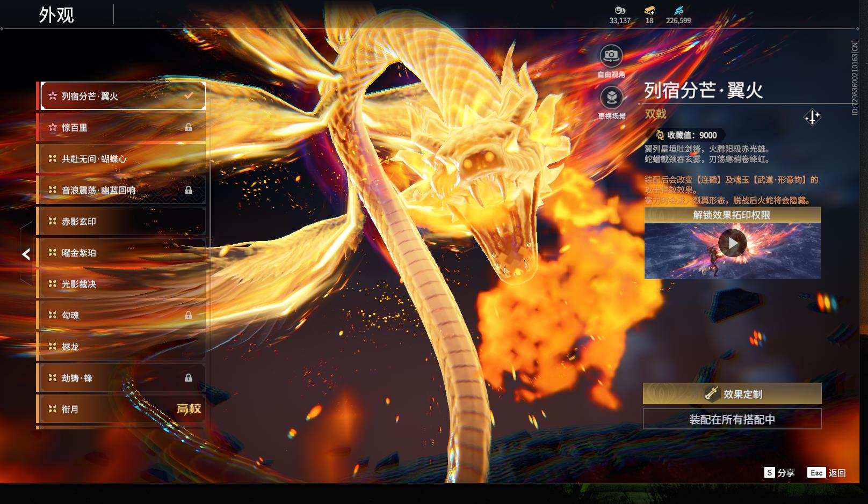Click the 高校 tag on 衔月 row

[x=189, y=409]
